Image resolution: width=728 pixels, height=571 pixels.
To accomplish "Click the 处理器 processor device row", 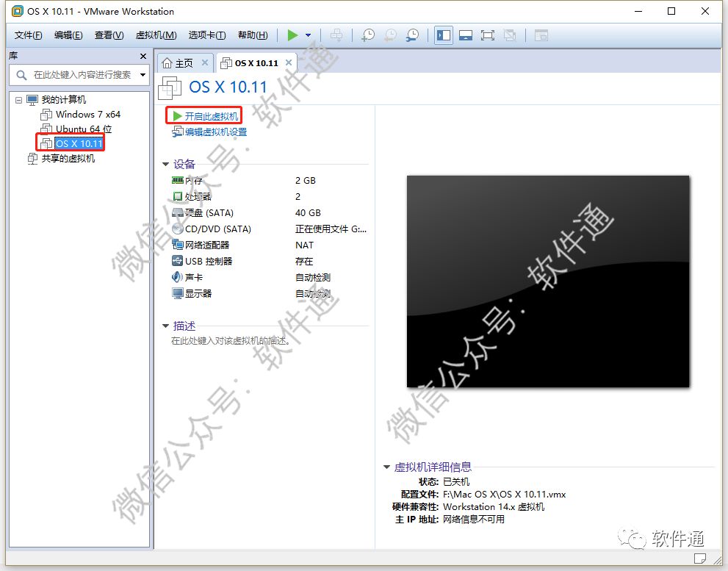I will click(x=269, y=196).
